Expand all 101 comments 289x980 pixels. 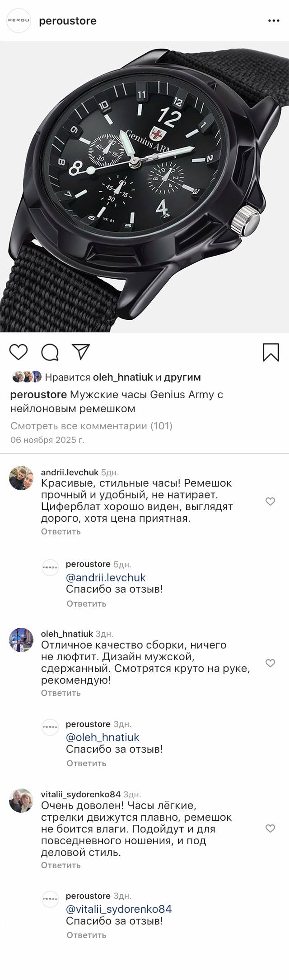(91, 426)
